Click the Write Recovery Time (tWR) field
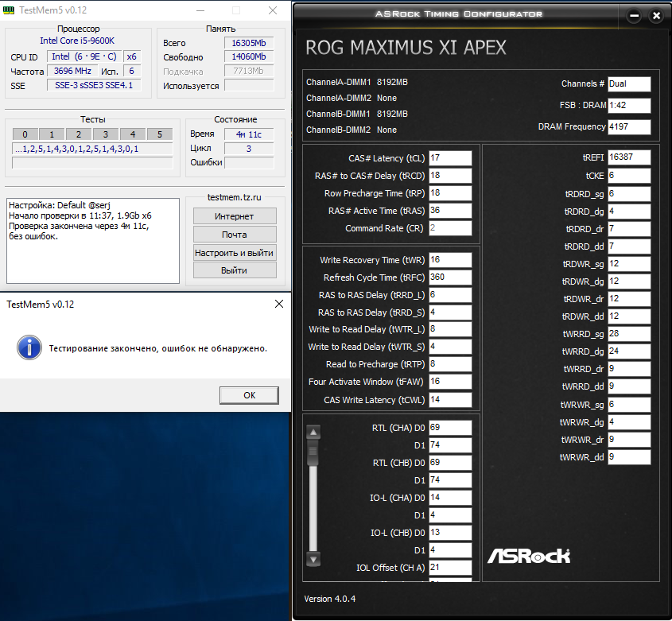The height and width of the screenshot is (621, 672). (x=450, y=260)
